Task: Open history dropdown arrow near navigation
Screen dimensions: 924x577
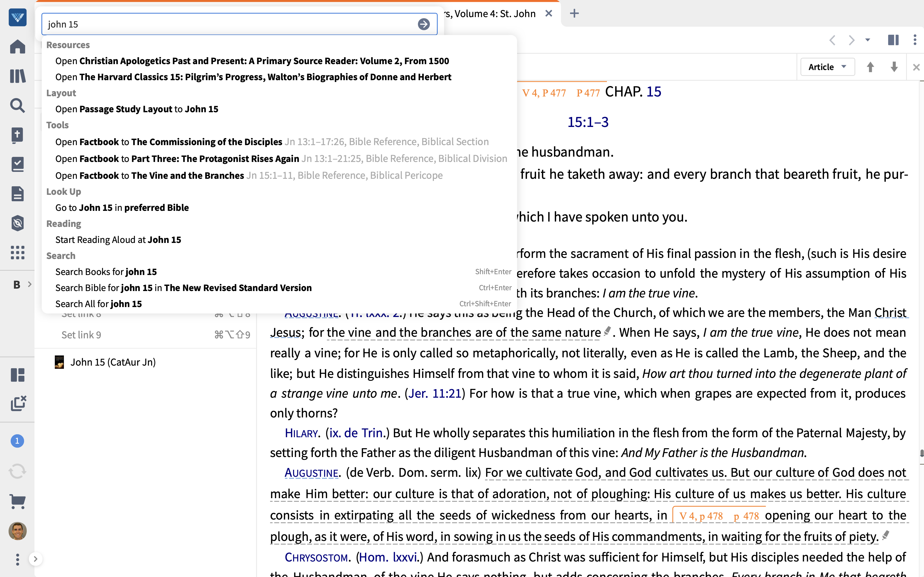Action: point(868,40)
